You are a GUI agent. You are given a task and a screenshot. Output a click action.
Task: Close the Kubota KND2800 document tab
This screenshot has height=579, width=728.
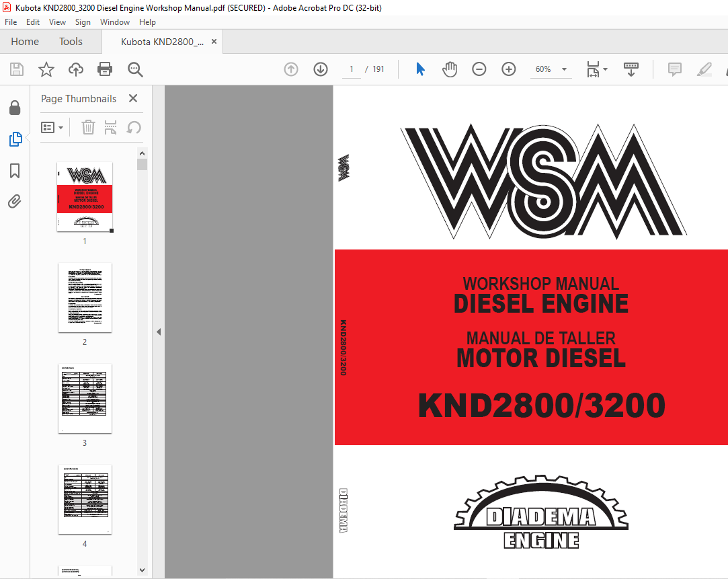pos(214,41)
